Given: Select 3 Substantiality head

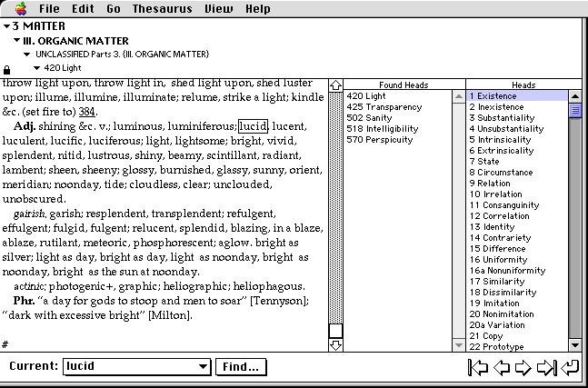Looking at the screenshot, I should point(517,118).
